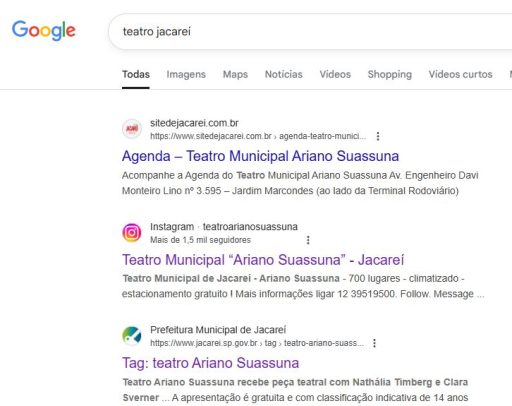Screen dimensions: 512x406
Task: Open 'Agenda – Teatro Municipal Ariano Suassuna' link
Action: pos(260,156)
